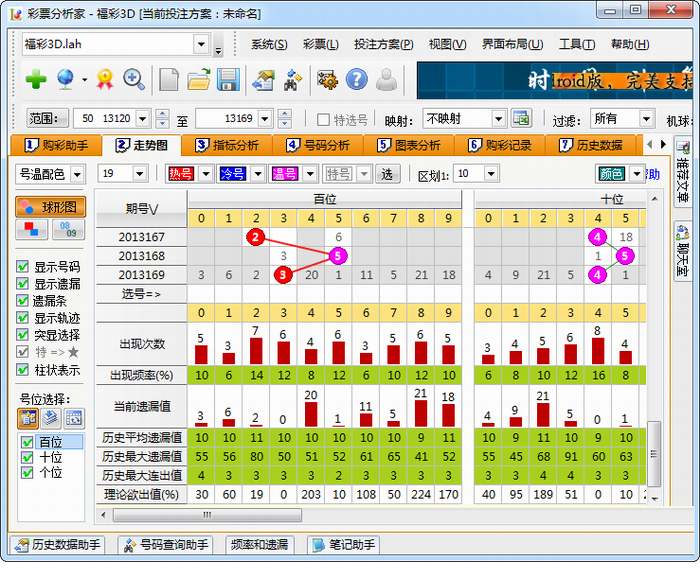
Task: Uncheck 百位 in position list
Action: coord(27,442)
